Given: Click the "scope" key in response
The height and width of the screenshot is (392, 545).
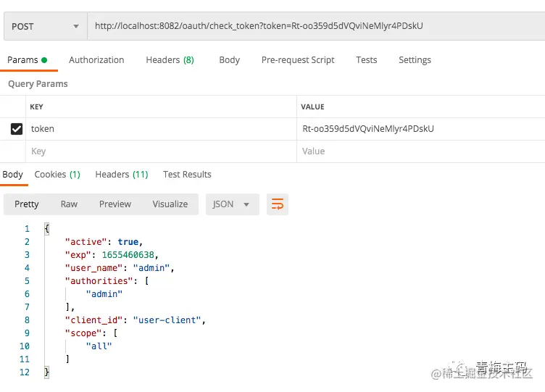Looking at the screenshot, I should pyautogui.click(x=83, y=333).
